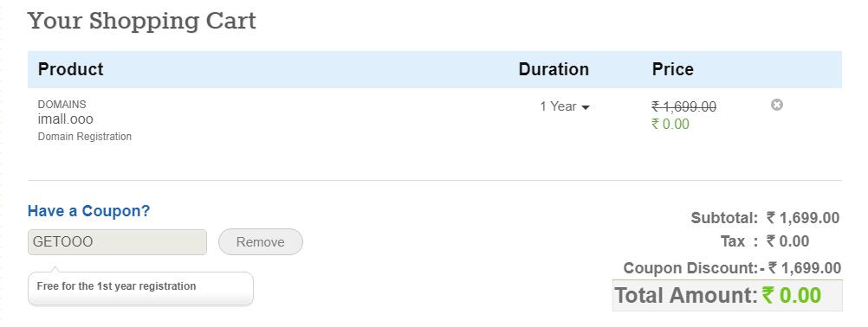868x327 pixels.
Task: Click the Total Amount ₹ 0.00 box
Action: (728, 296)
